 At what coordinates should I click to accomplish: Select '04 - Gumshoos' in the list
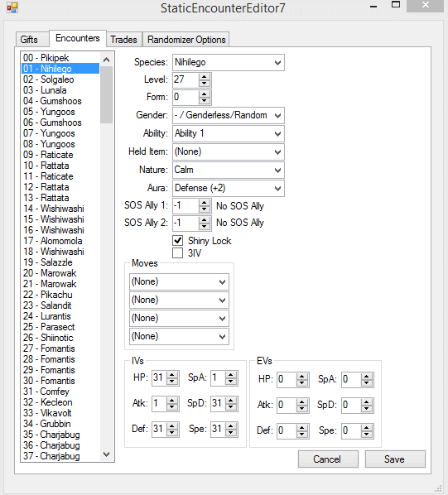click(52, 101)
